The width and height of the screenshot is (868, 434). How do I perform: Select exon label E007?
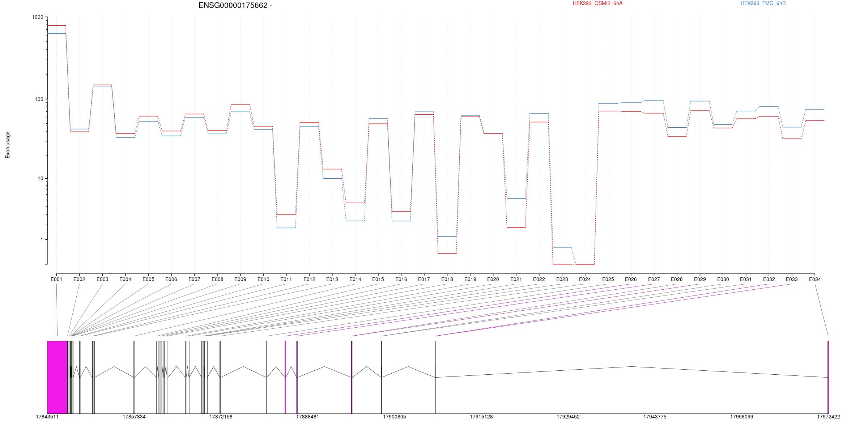(x=194, y=279)
